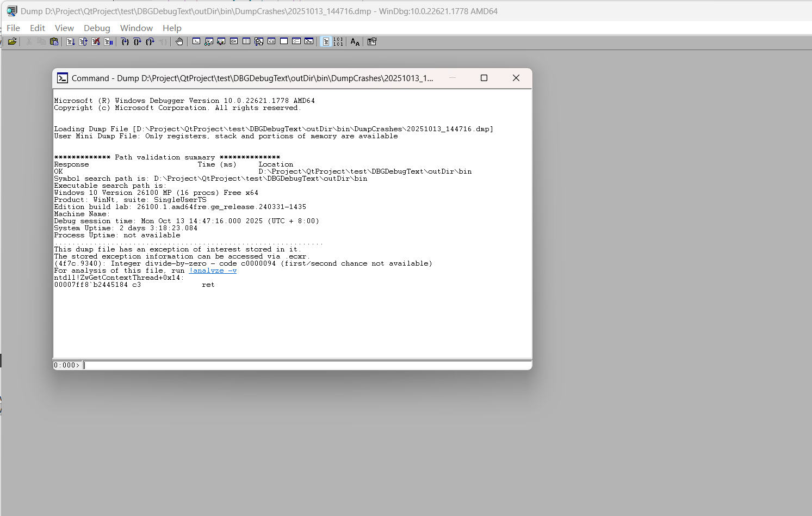Click 'The stored exception information' .ecxr line
The width and height of the screenshot is (812, 516).
click(x=182, y=256)
